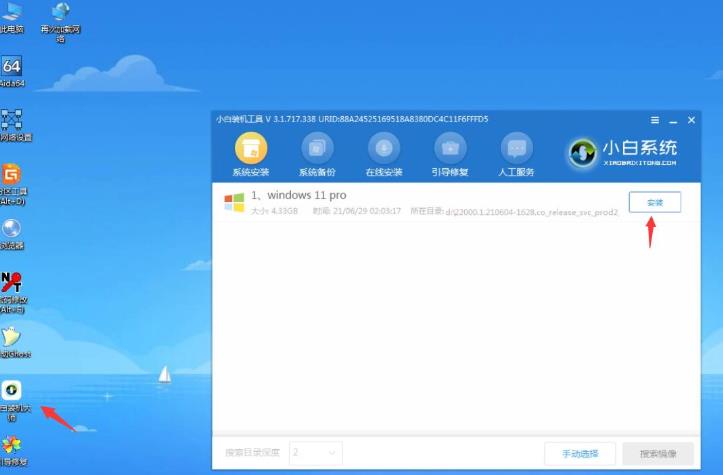Switch to the 系统备份 tab
723x475 pixels.
[x=317, y=155]
